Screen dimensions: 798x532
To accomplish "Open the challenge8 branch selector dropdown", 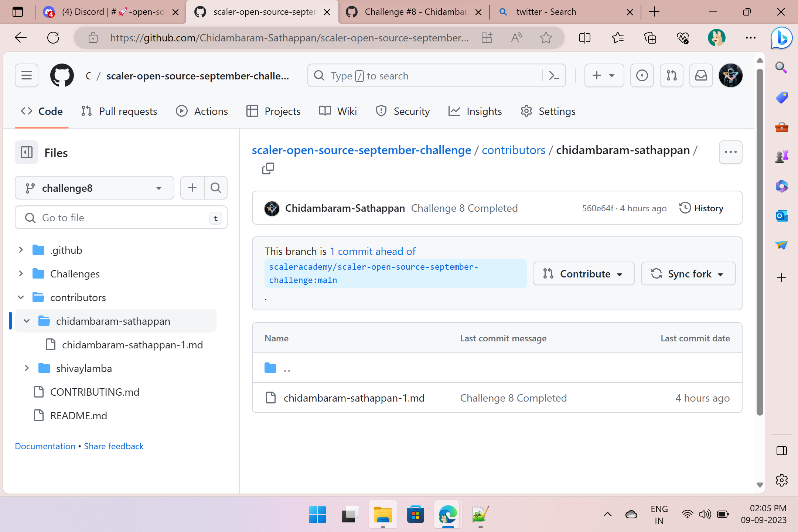I will (x=94, y=188).
